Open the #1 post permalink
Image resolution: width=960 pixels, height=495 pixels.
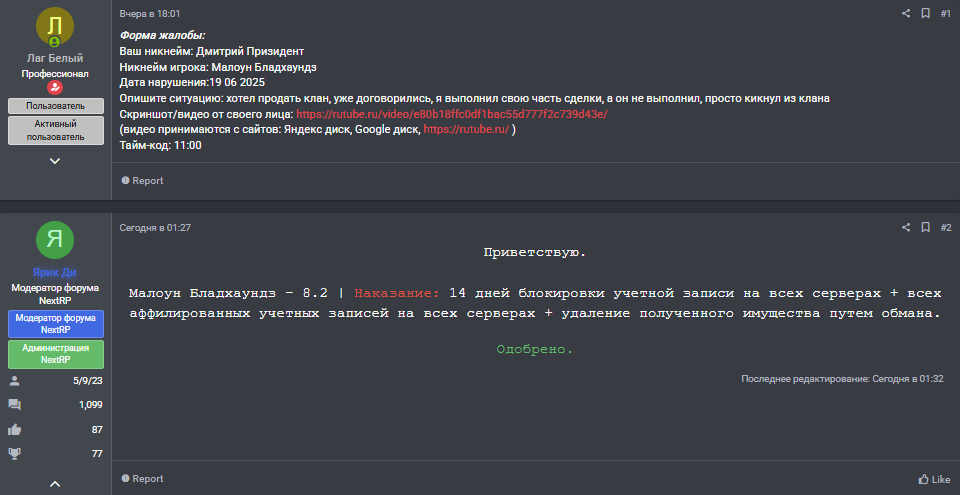(945, 13)
